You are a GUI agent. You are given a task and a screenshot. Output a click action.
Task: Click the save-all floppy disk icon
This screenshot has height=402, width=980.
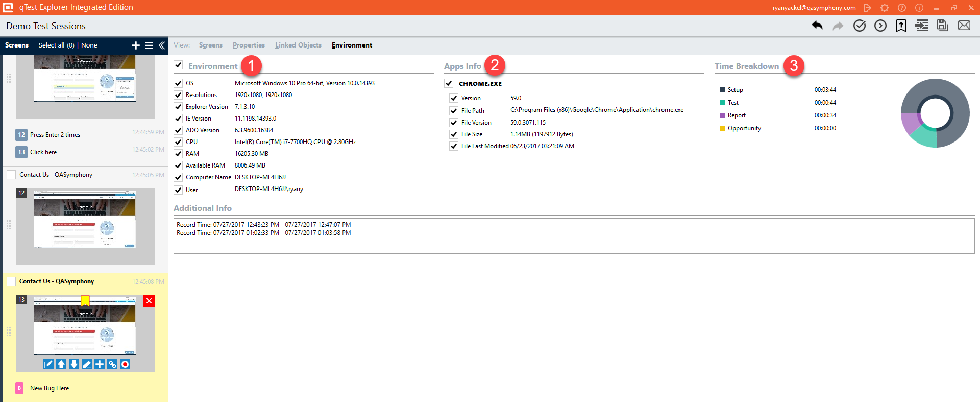coord(943,26)
